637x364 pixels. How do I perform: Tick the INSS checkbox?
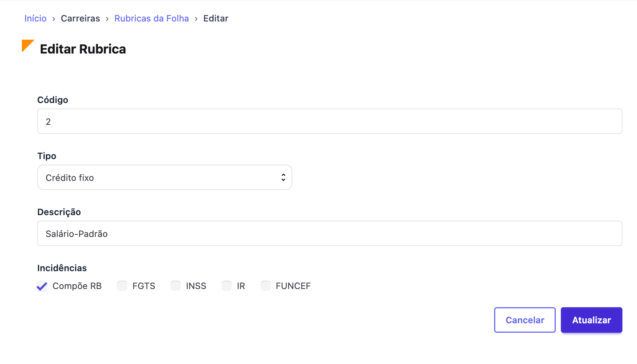pyautogui.click(x=176, y=286)
